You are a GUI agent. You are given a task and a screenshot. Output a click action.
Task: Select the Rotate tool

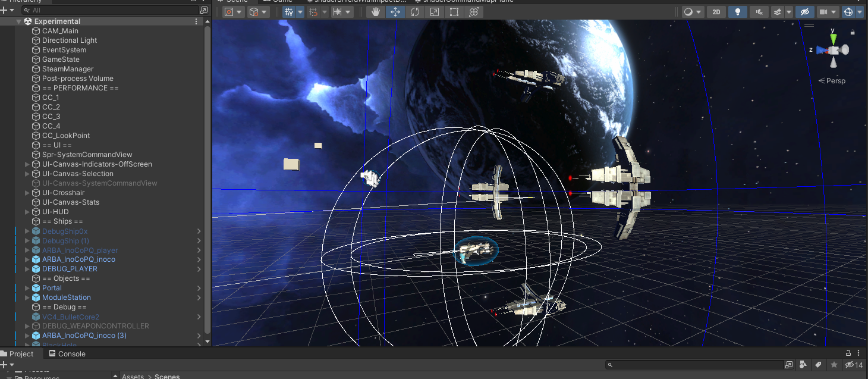414,12
